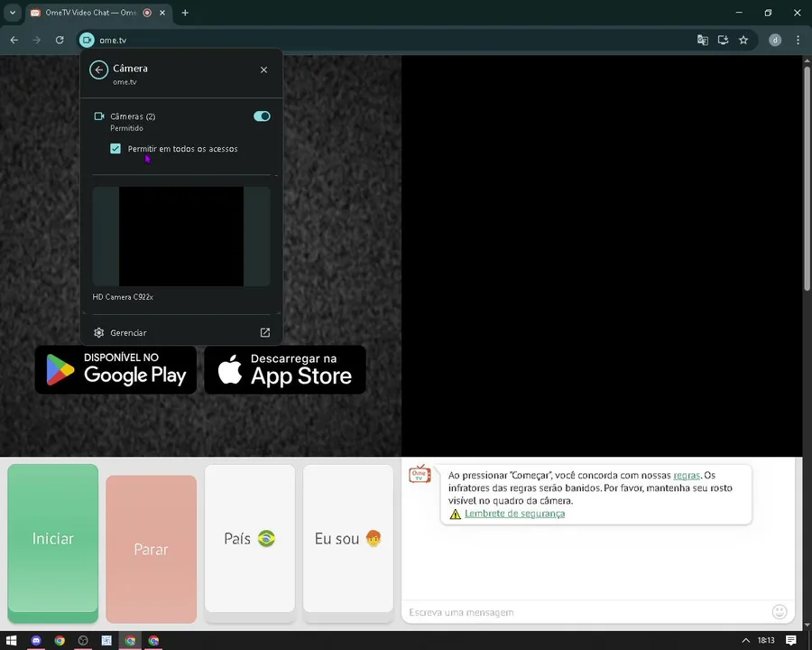
Task: Click the Google Play download badge
Action: [115, 370]
